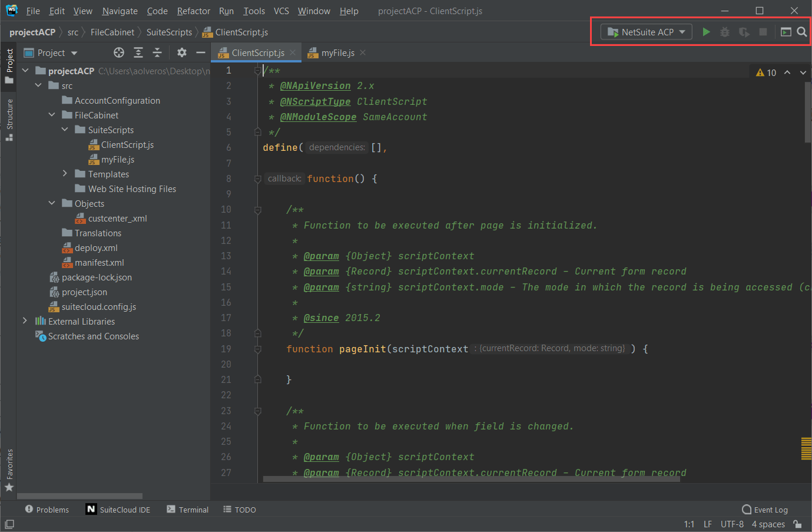Toggle the read-only lock icon in status bar
812x532 pixels.
click(797, 524)
